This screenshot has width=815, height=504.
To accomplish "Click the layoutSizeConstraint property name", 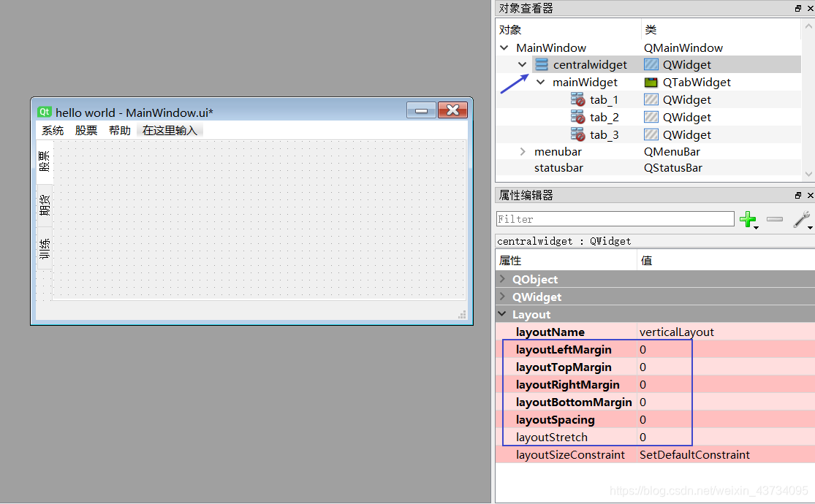I will [x=570, y=454].
